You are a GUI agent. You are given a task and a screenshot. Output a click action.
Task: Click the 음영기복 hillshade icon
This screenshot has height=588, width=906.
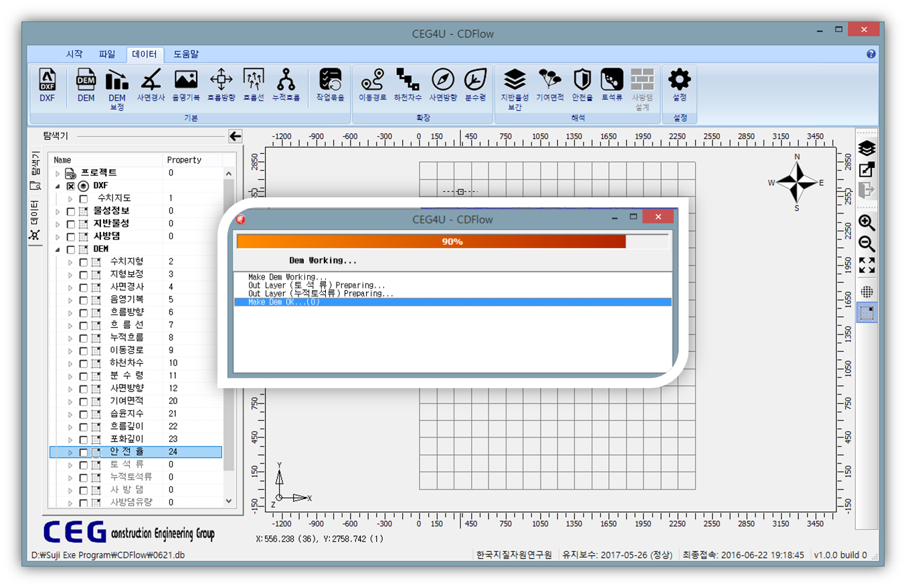pyautogui.click(x=186, y=80)
